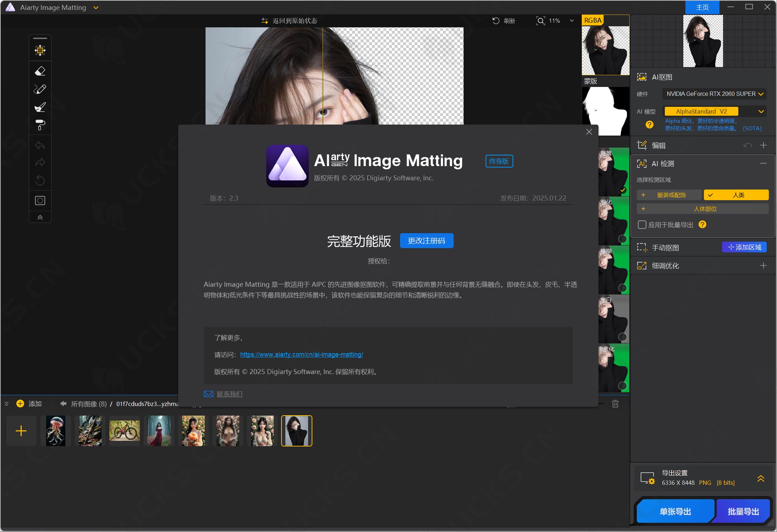Collapse the AI 检测 section
This screenshot has height=532, width=777.
764,164
